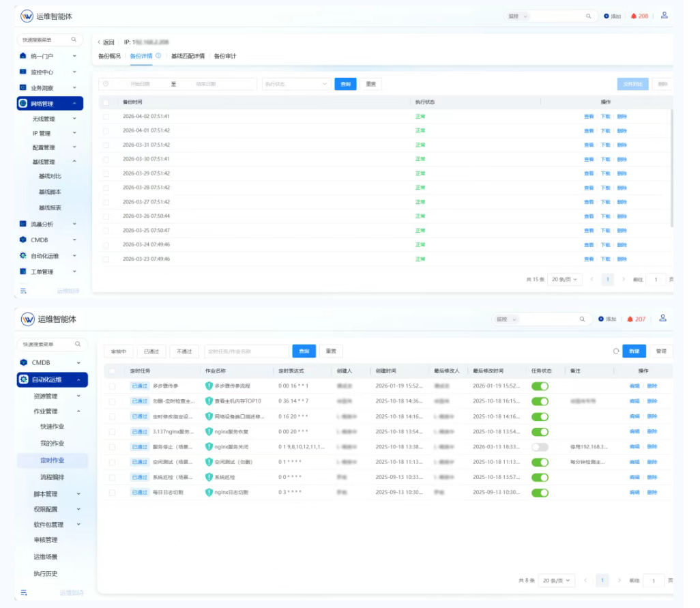Screen dimensions: 700x608
Task: Check the box for 2026-04-02 07:51:41 backup
Action: pos(106,116)
